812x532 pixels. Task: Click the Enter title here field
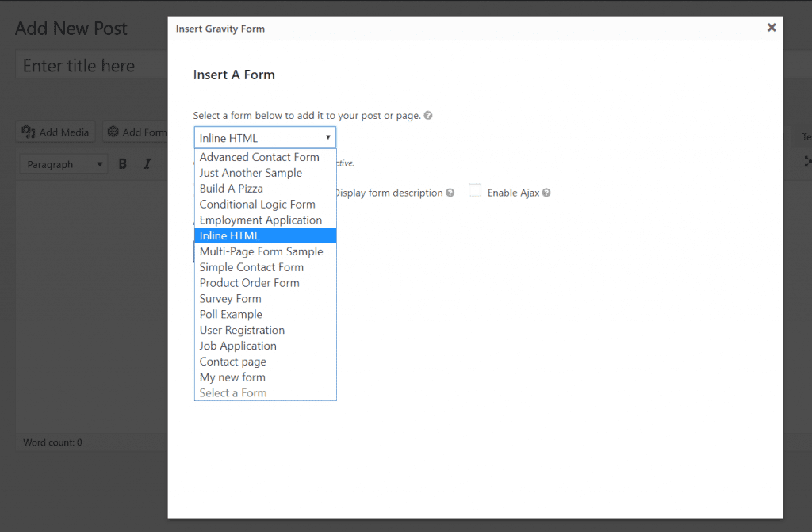(92, 66)
